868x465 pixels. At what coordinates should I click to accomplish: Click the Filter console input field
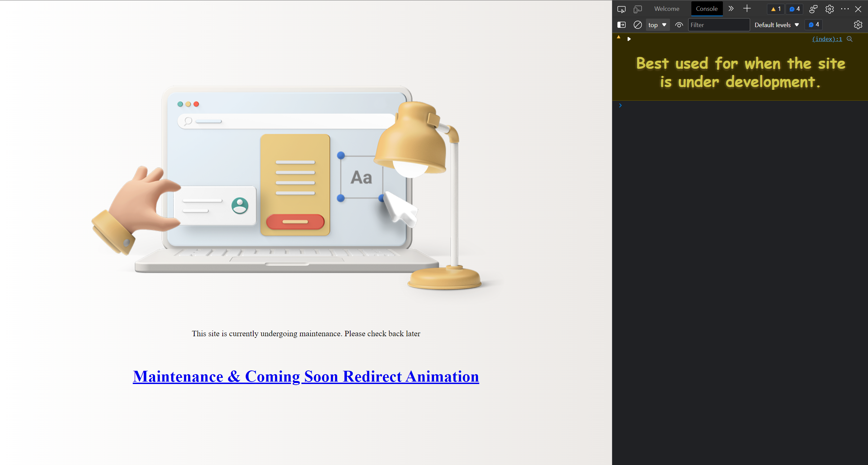tap(719, 25)
